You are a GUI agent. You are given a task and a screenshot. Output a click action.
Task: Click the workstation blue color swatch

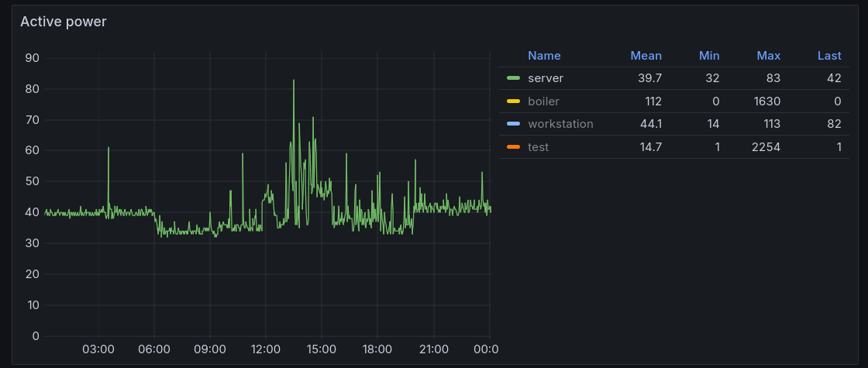pyautogui.click(x=513, y=124)
